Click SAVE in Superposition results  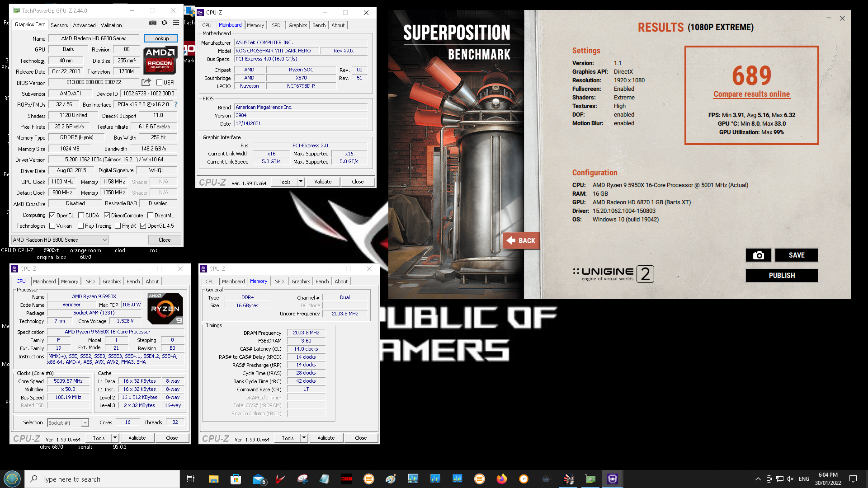(x=797, y=255)
